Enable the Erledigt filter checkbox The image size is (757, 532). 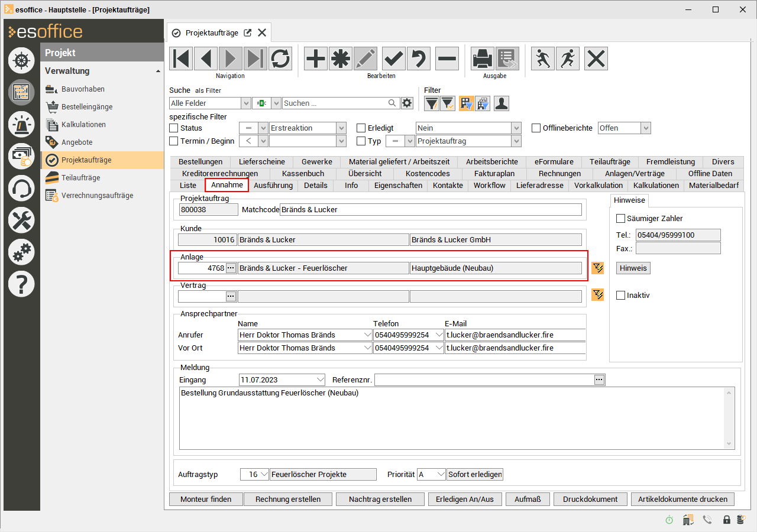[x=361, y=128]
